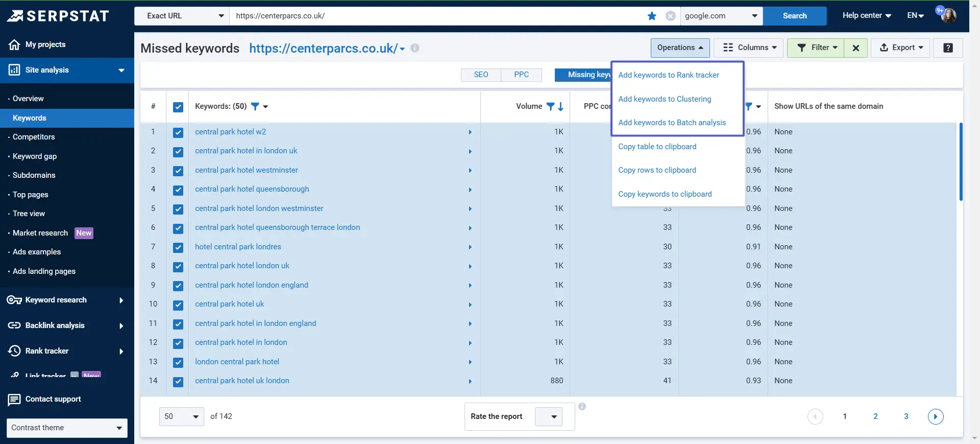The height and width of the screenshot is (444, 980).
Task: Uncheck row 7 'hotel central park londres'
Action: 178,248
